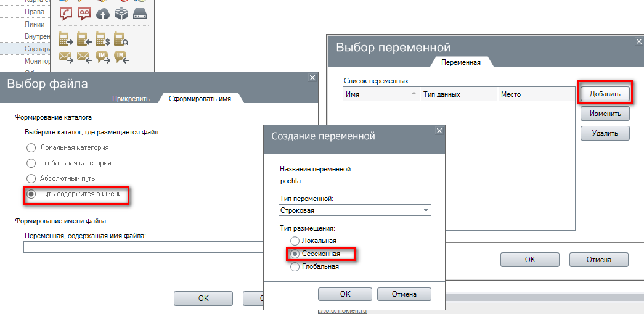The width and height of the screenshot is (644, 314).
Task: Select the 'Локальная категория' radio button
Action: [x=31, y=147]
